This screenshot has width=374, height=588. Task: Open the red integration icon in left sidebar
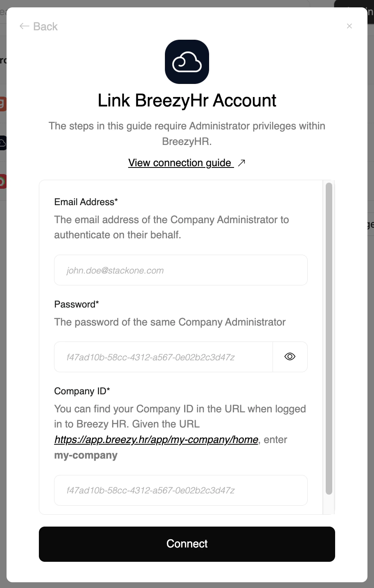[x=3, y=181]
